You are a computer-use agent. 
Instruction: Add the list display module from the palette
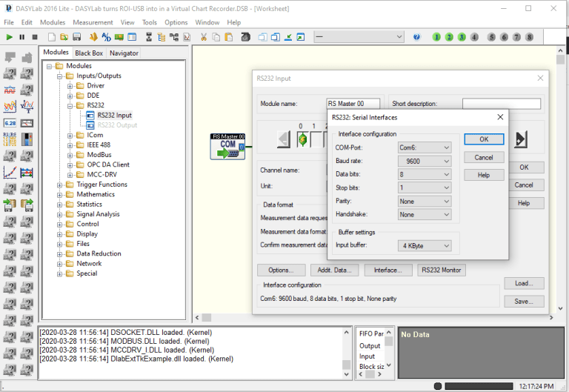10,139
